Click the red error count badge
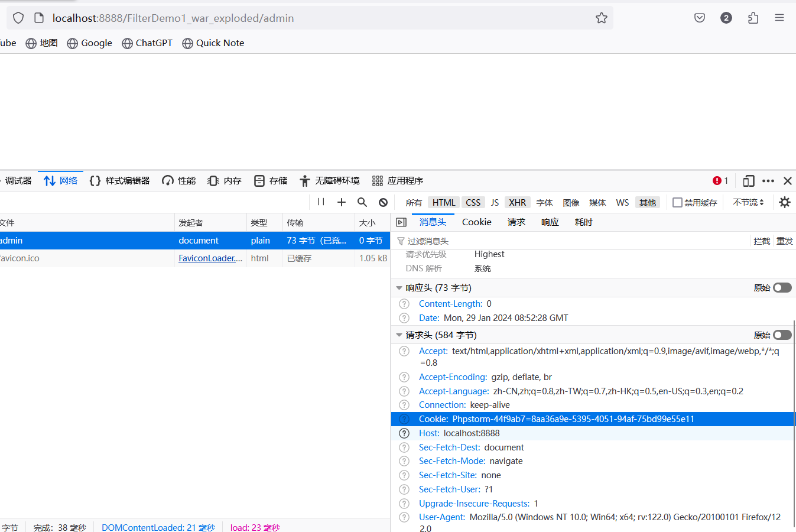 pyautogui.click(x=720, y=181)
